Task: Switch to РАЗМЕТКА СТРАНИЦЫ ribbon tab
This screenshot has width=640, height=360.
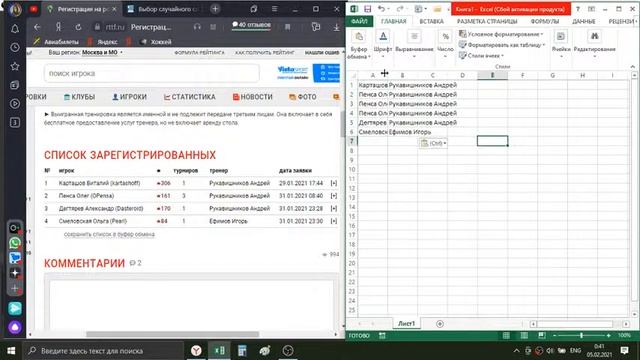Action: pyautogui.click(x=487, y=21)
